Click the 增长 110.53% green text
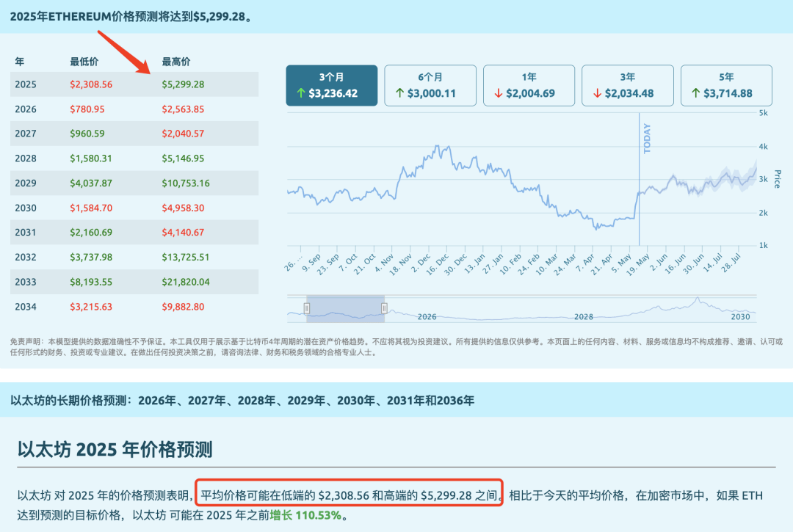Viewport: 793px width, 532px height. pyautogui.click(x=306, y=516)
